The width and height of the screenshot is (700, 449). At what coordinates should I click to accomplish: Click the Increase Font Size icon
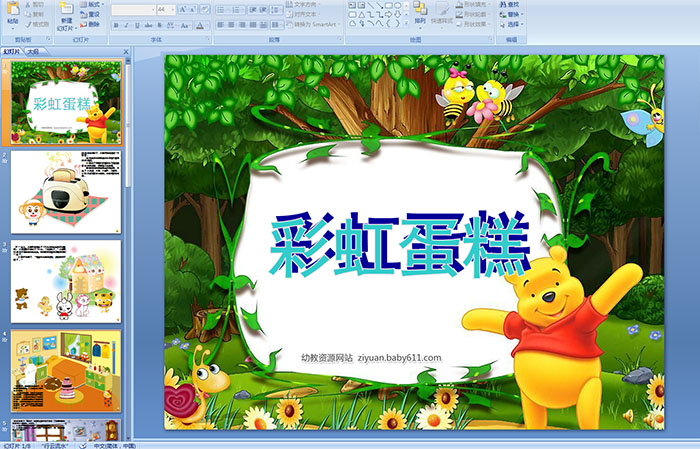(x=181, y=9)
